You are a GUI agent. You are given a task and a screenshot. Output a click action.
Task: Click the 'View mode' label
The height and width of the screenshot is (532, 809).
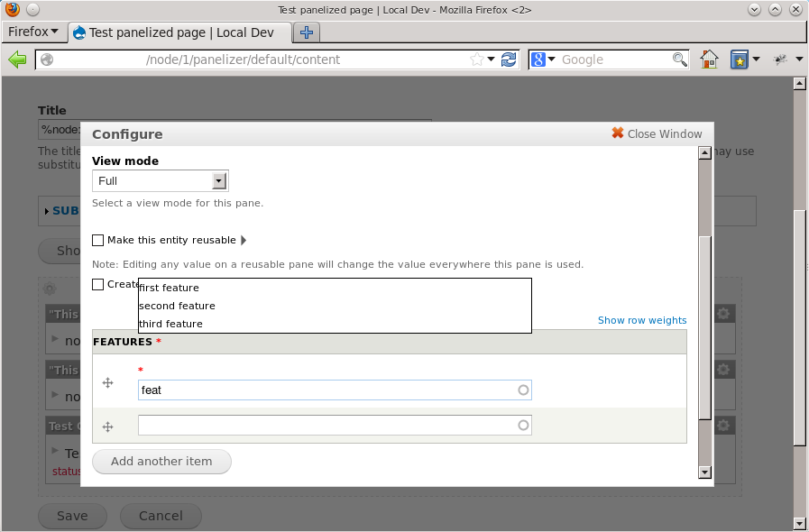(x=125, y=161)
